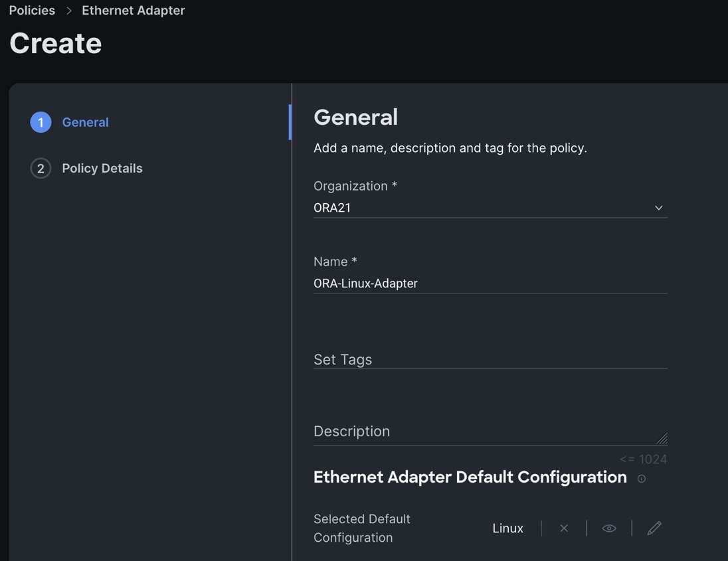
Task: Edit the default configuration with the pencil icon
Action: (654, 528)
